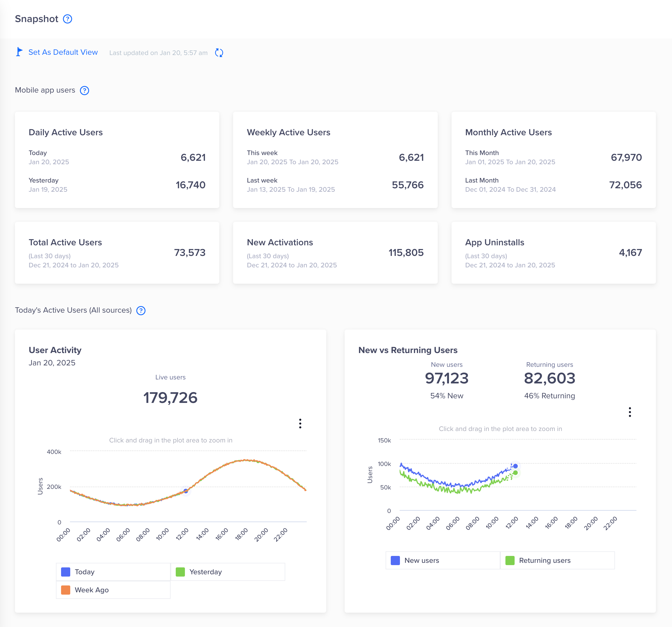Click the Returning users count 82,603
Screen dimensions: 672x627
(x=550, y=378)
